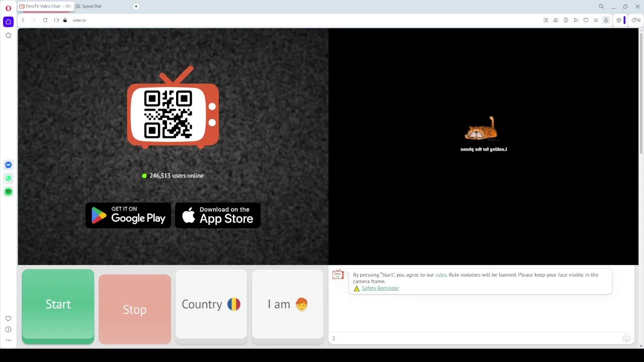Viewport: 644px width, 362px height.
Task: Click the OmeTV QR code TV logo
Action: click(173, 107)
